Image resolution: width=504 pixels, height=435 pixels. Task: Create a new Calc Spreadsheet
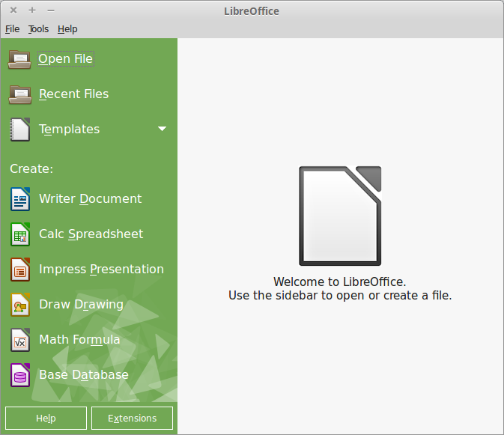click(91, 234)
